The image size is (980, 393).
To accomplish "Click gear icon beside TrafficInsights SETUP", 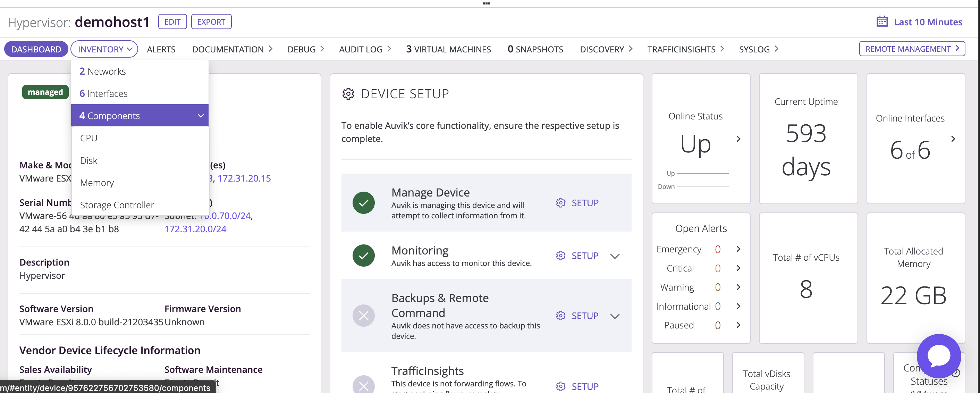I will (560, 386).
